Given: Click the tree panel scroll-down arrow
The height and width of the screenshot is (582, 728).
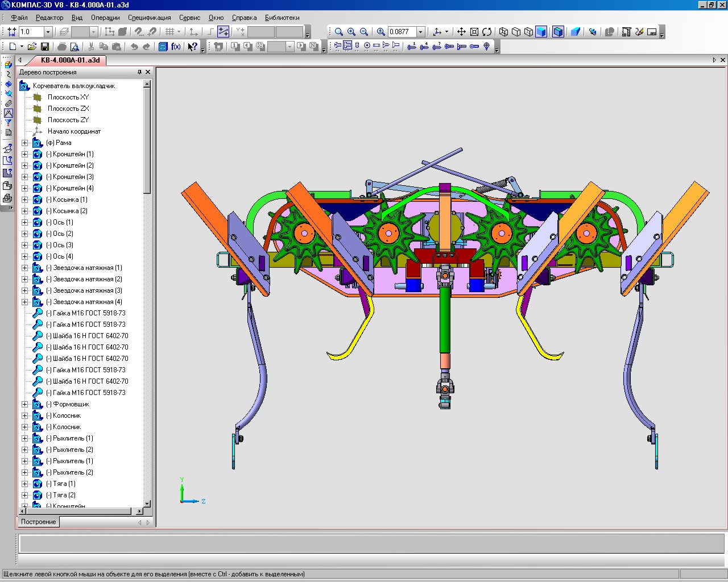Looking at the screenshot, I should [x=147, y=504].
